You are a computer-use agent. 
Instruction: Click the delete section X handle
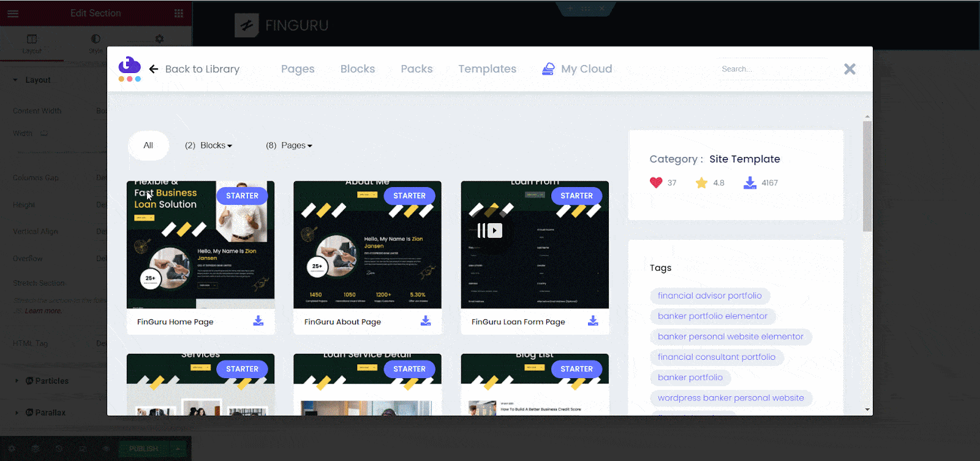pos(602,9)
